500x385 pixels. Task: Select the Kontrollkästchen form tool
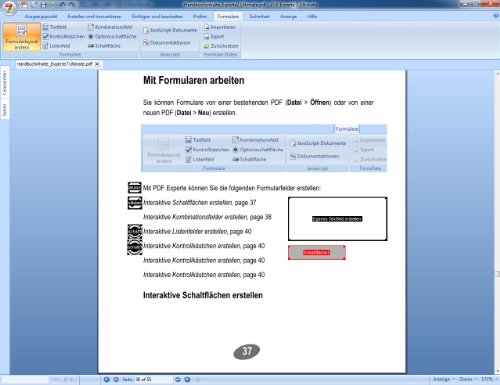coord(64,36)
